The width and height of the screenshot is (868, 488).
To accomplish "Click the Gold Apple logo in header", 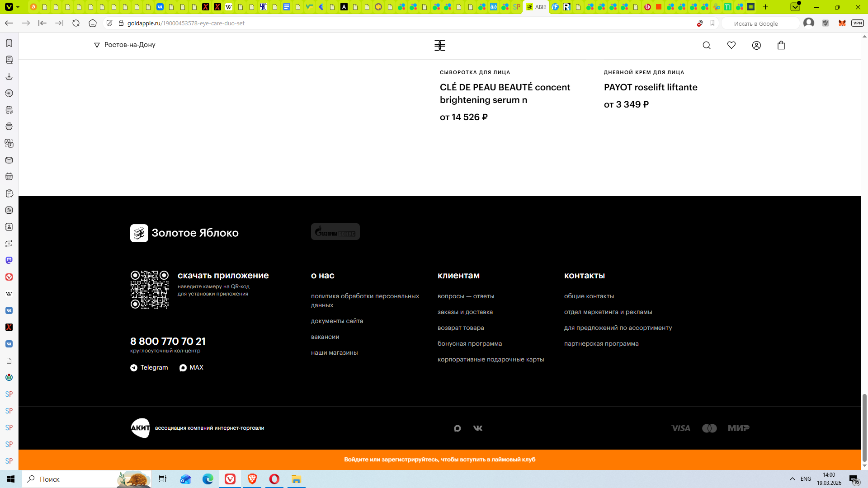I will pos(439,45).
